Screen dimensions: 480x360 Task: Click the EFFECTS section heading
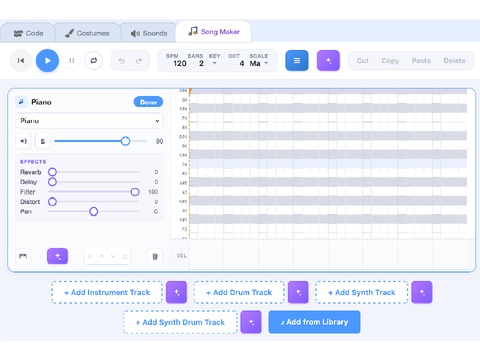33,162
